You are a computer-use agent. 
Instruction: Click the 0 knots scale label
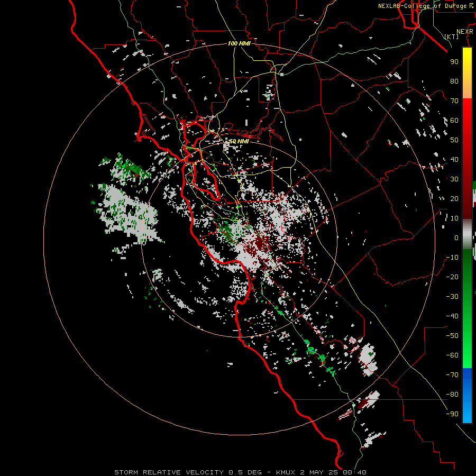point(456,237)
